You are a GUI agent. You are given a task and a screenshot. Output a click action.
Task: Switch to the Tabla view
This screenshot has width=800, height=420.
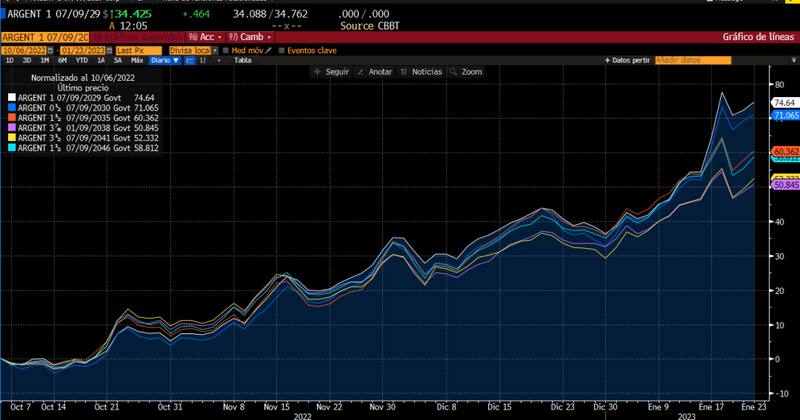point(242,60)
